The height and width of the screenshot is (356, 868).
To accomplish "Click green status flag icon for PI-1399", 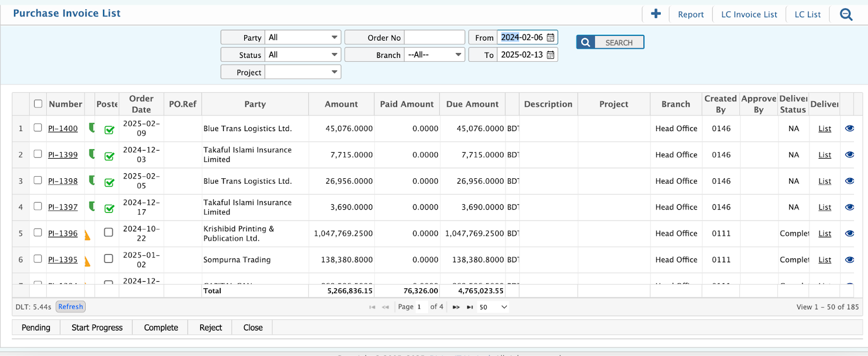I will coord(92,154).
